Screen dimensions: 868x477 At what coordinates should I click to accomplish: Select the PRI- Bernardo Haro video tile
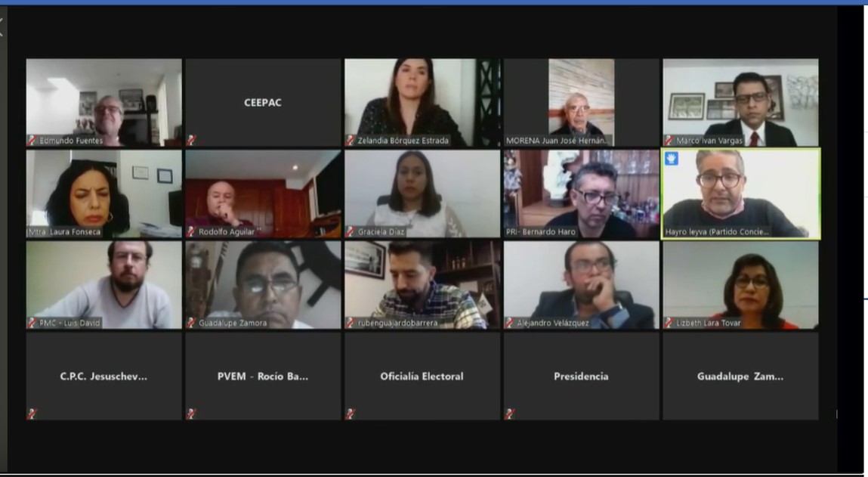point(581,194)
